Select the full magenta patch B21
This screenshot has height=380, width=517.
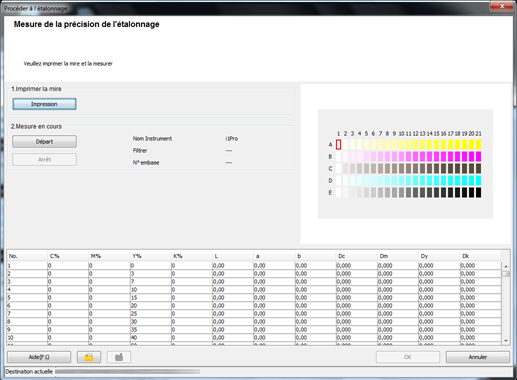478,156
